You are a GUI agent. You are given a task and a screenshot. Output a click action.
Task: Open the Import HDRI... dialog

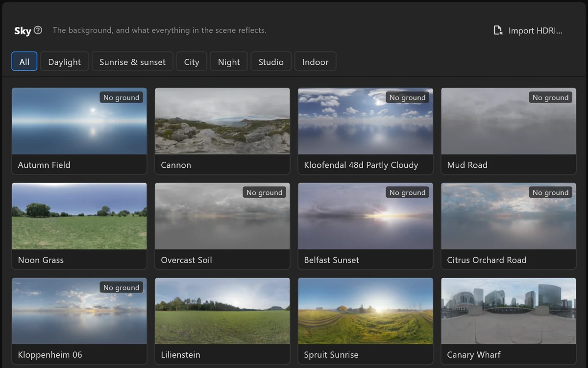pos(528,30)
